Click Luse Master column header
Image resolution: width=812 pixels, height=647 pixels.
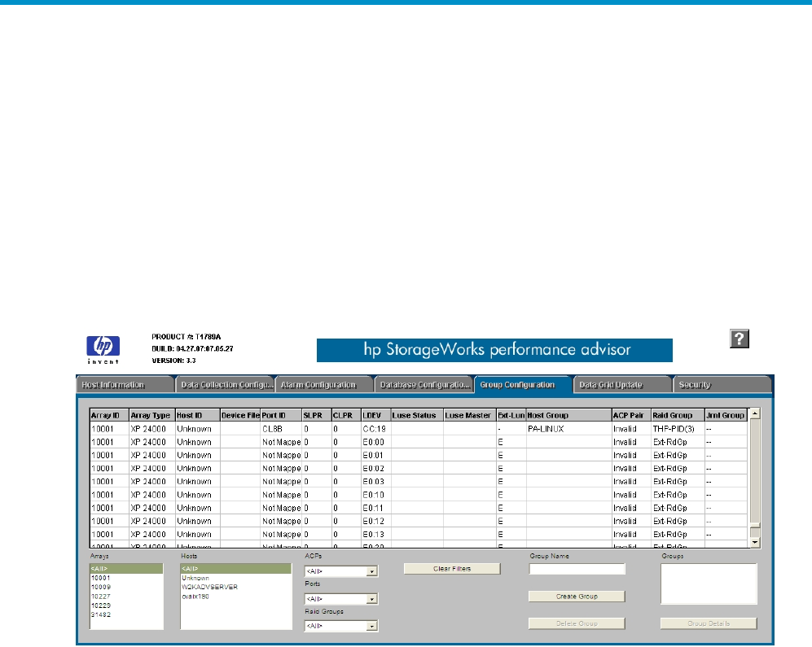pyautogui.click(x=470, y=415)
